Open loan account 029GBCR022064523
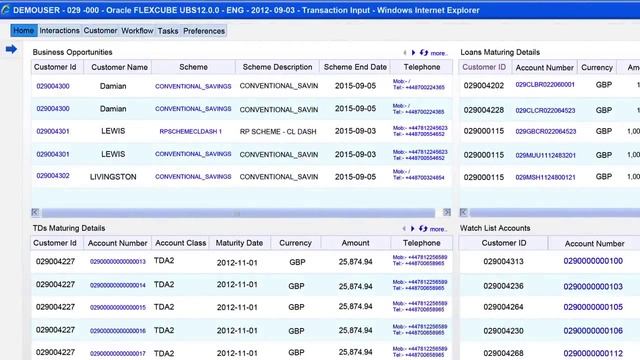 (x=546, y=131)
